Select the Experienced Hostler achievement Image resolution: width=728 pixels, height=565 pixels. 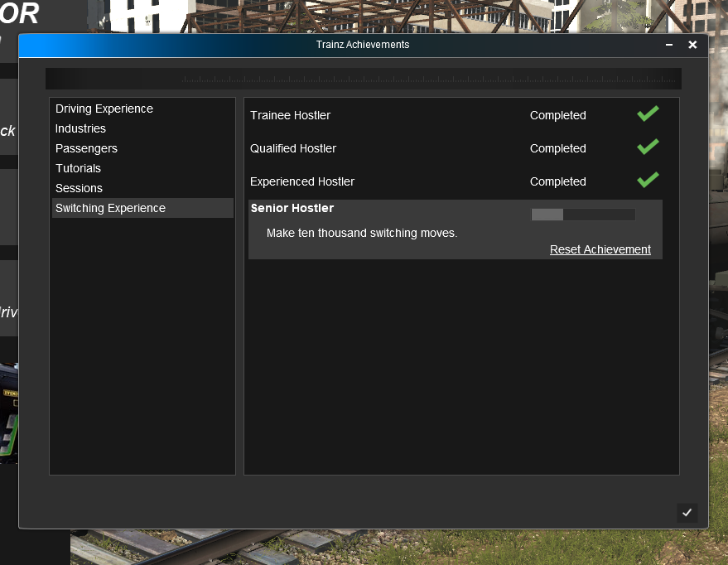(301, 181)
